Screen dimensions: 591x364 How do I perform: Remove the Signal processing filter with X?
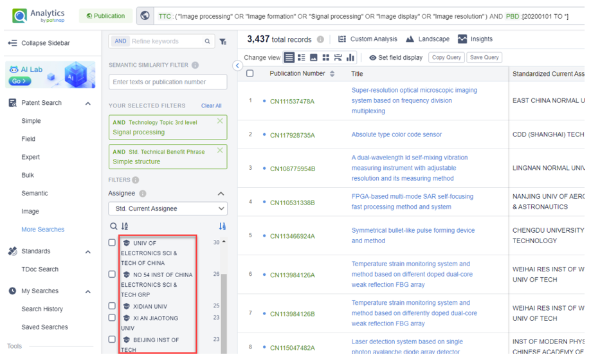[220, 121]
